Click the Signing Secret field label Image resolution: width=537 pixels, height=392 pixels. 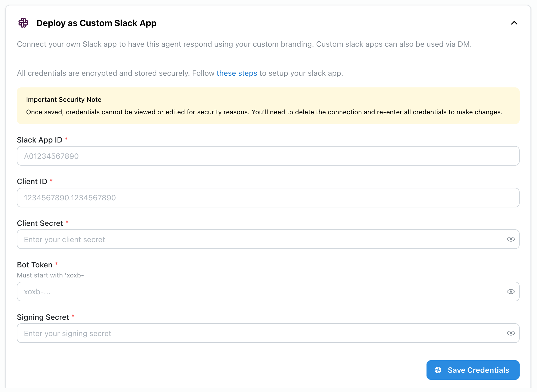click(x=43, y=317)
